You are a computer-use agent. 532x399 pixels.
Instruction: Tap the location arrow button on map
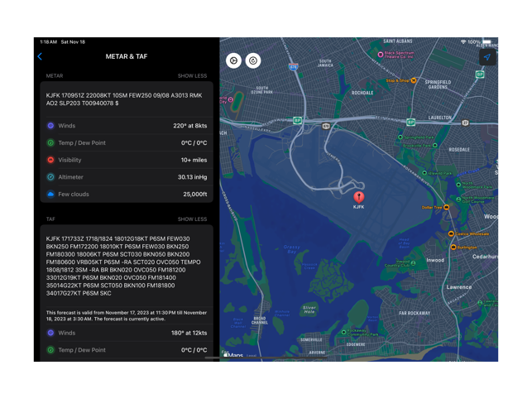[487, 57]
